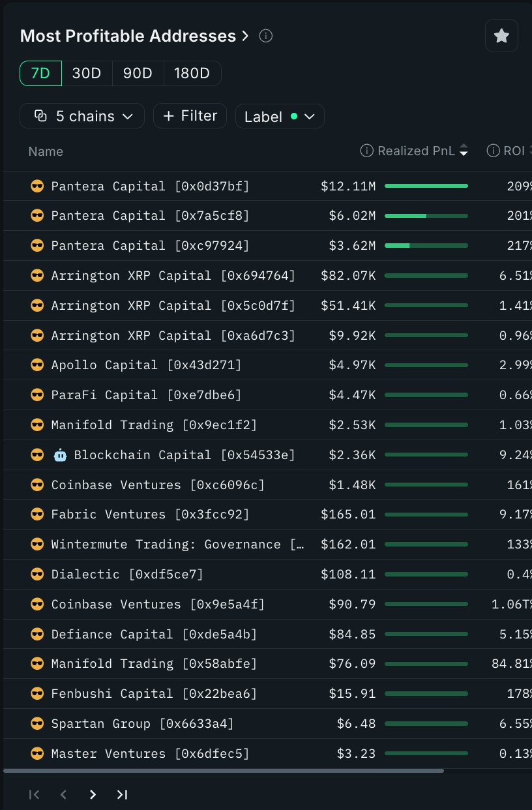The height and width of the screenshot is (810, 532).
Task: Click the smiley avatar beside Wintermute Trading
Action: pyautogui.click(x=37, y=544)
